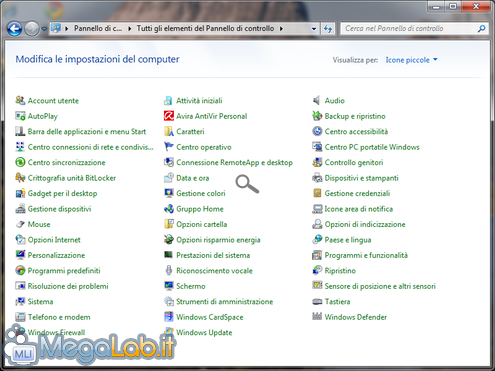
Task: Click the Pannello di c... breadcrumb segment
Action: pyautogui.click(x=98, y=28)
